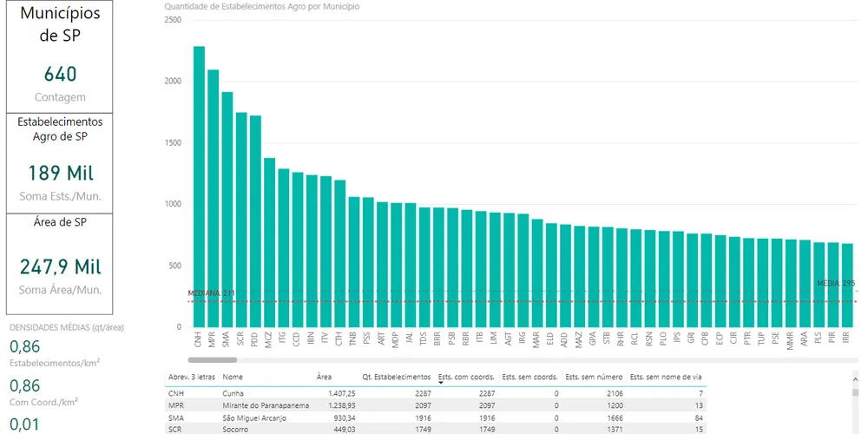Select the MAR bar in the chart
Viewport: 868px width, 434px height.
point(537,273)
